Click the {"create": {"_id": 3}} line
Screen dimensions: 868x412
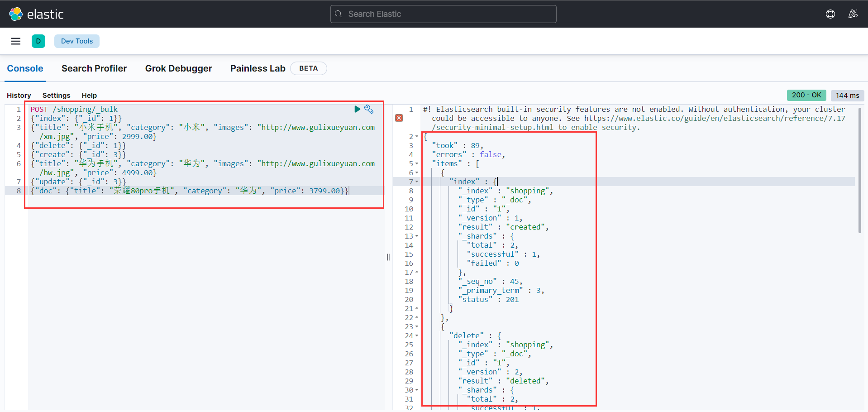[x=78, y=154]
